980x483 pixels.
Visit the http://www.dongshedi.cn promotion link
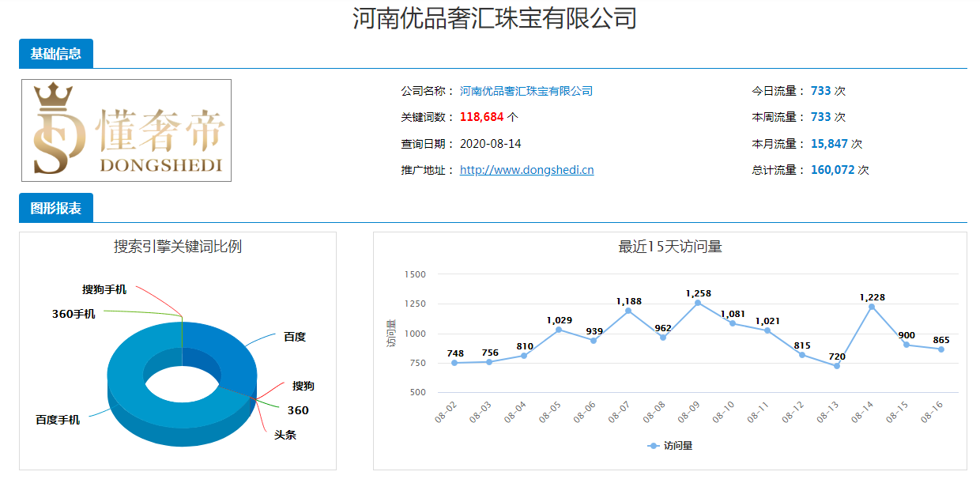(527, 170)
